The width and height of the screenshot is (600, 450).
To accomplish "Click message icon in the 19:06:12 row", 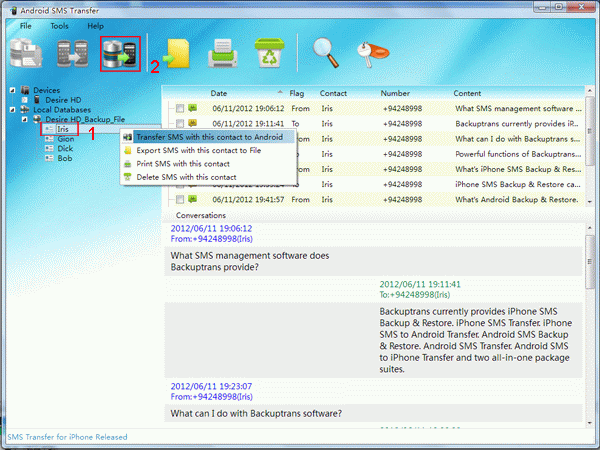I will point(192,108).
